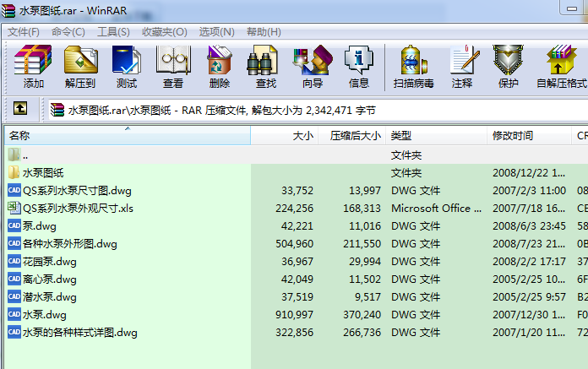Open the 帮助(H) menu

264,32
